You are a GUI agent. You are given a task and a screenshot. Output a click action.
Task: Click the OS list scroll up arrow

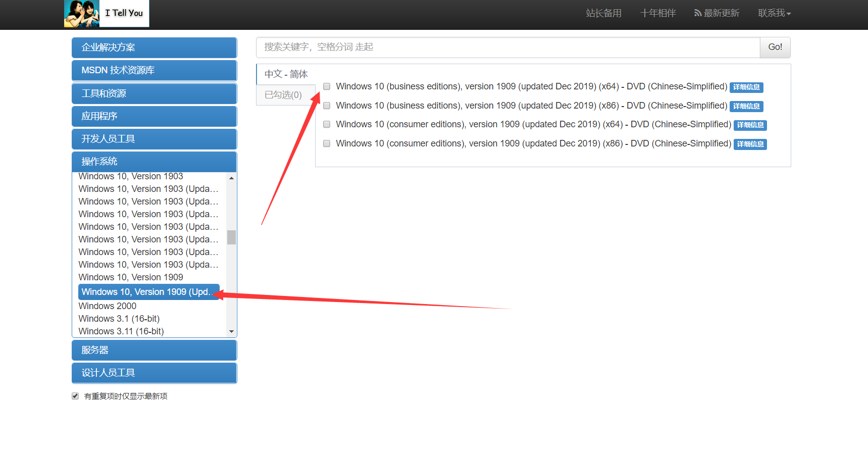pos(231,178)
